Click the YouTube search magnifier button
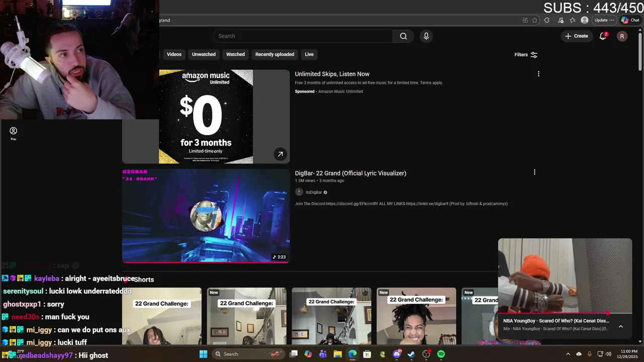Image resolution: width=644 pixels, height=362 pixels. [404, 36]
